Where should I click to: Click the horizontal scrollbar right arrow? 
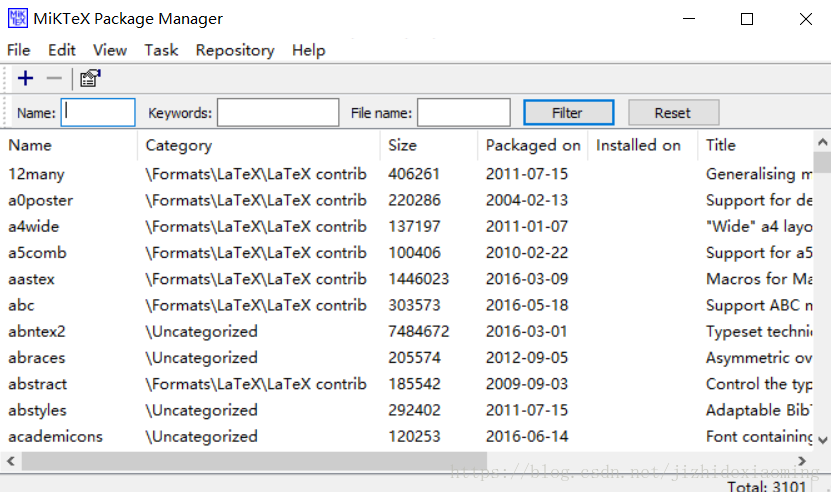(802, 461)
